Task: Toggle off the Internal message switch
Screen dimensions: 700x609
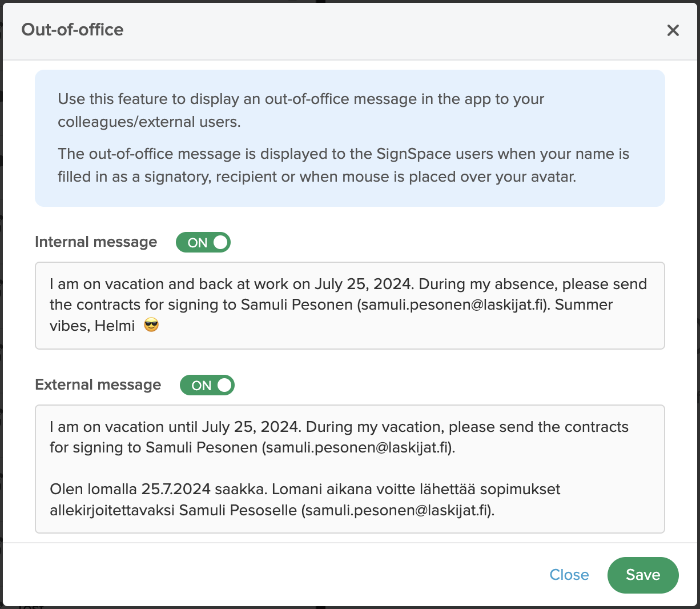Action: coord(203,242)
